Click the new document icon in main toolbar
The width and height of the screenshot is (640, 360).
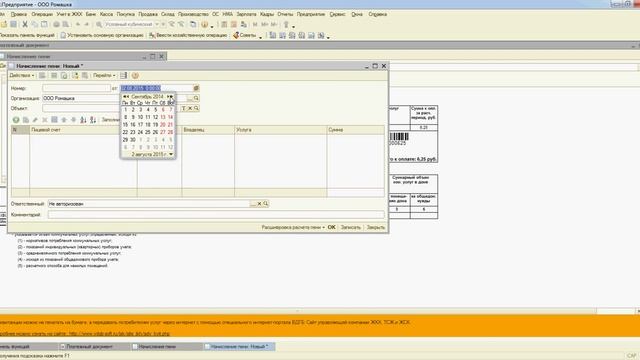(x=4, y=24)
